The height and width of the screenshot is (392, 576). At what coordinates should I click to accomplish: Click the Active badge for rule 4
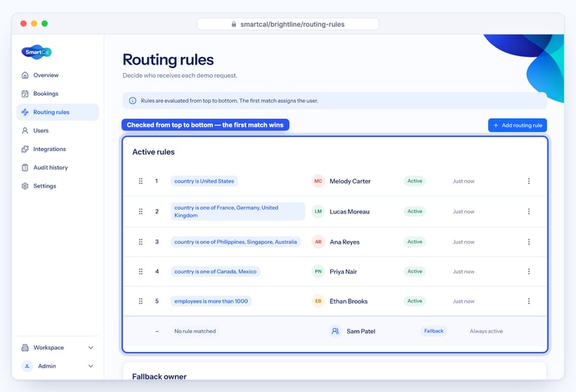[x=414, y=271]
